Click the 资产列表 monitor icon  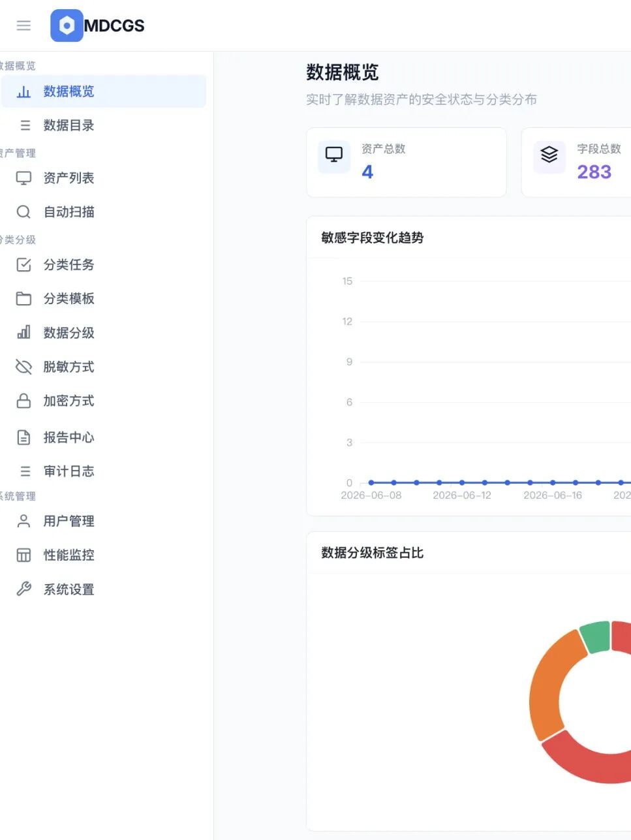23,178
